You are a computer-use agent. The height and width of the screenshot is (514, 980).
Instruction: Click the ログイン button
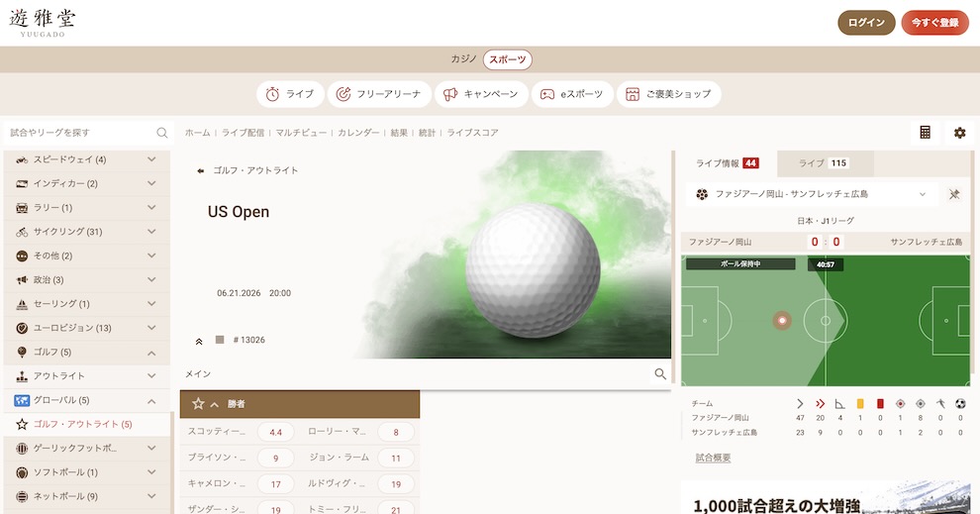(866, 23)
